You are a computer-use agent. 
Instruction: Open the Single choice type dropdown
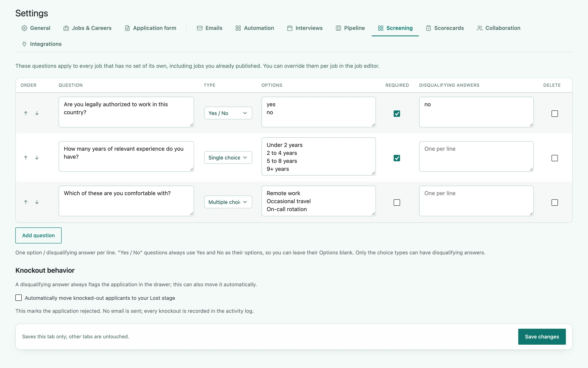pos(228,158)
